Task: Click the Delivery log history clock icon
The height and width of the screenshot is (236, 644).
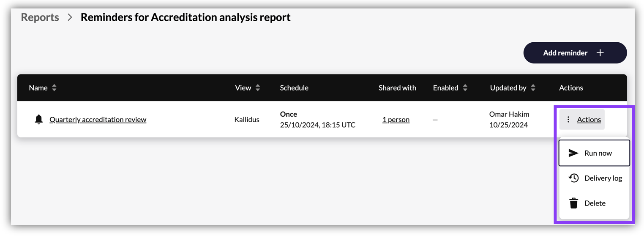Action: coord(573,178)
